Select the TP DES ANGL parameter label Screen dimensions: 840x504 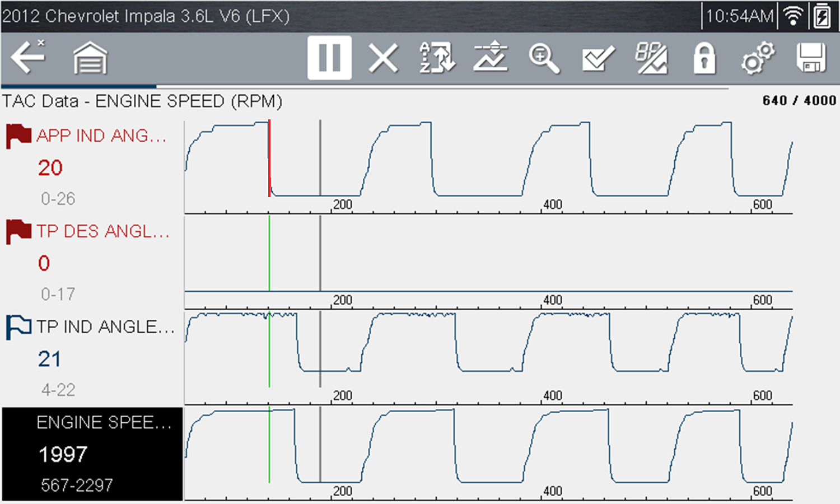(x=103, y=231)
